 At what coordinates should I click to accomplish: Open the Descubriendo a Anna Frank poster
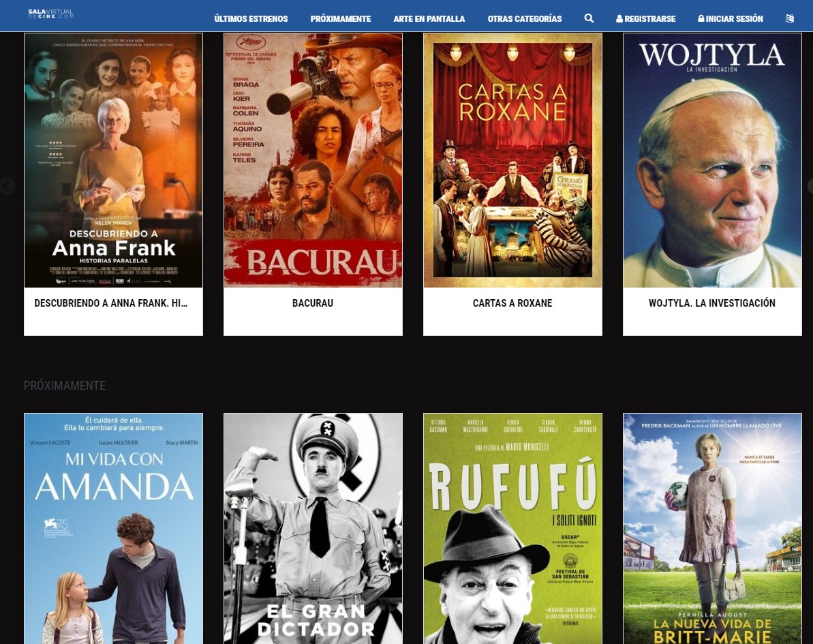point(113,160)
